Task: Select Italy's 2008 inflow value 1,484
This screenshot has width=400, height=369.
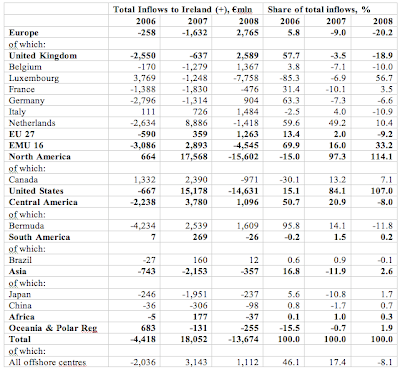Action: (x=248, y=112)
